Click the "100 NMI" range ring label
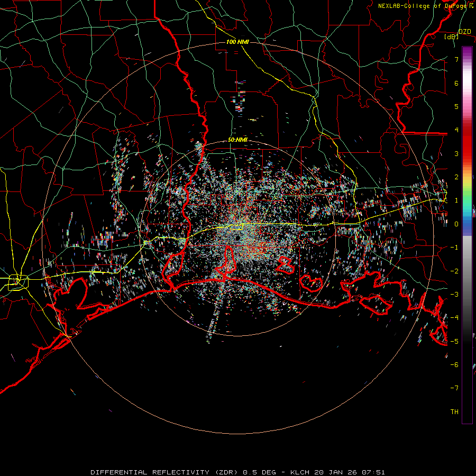 [x=237, y=42]
